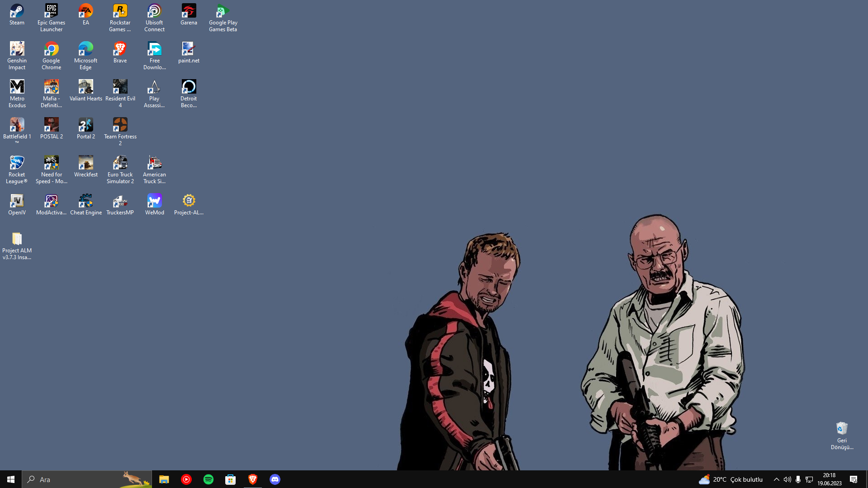Select Google Play Games Beta icon
868x488 pixels.
click(223, 18)
